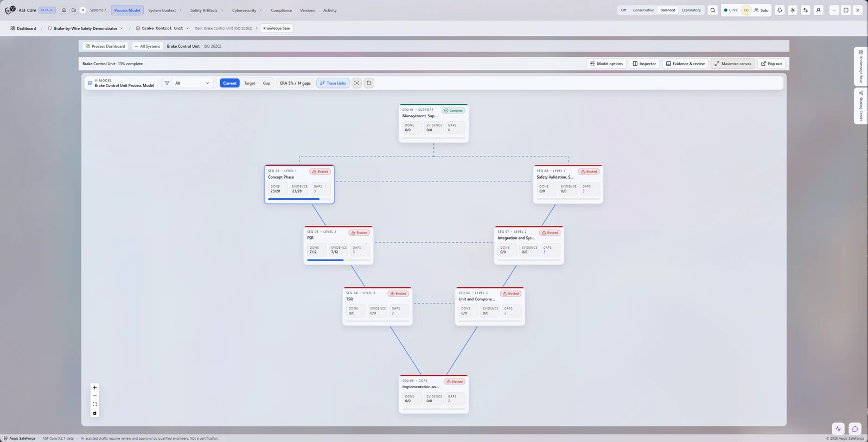Toggle the light/dark theme sun icon

pyautogui.click(x=793, y=10)
